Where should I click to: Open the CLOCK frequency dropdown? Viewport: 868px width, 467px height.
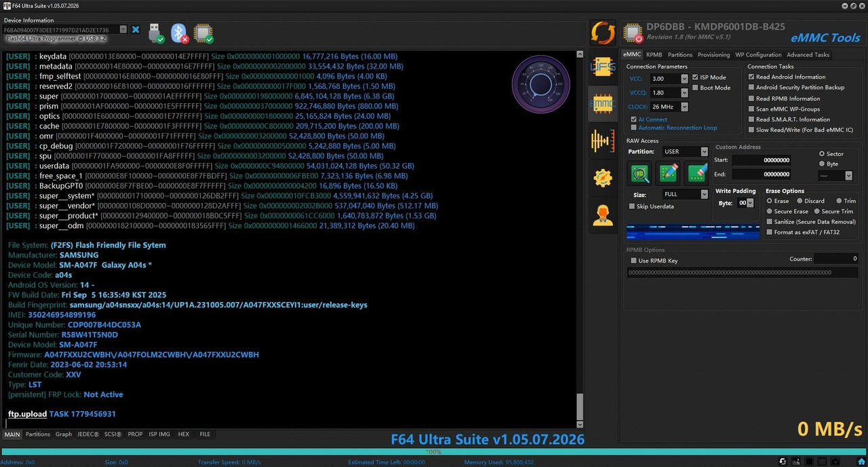pyautogui.click(x=684, y=107)
